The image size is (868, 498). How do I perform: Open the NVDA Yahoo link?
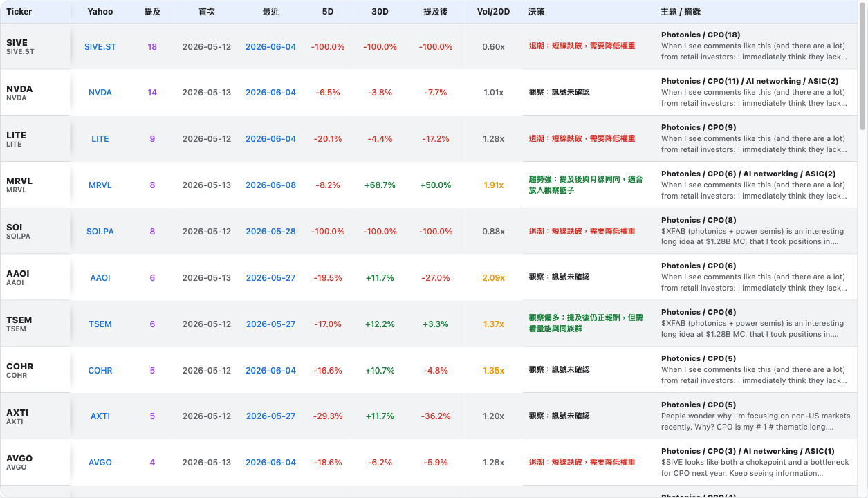tap(100, 93)
